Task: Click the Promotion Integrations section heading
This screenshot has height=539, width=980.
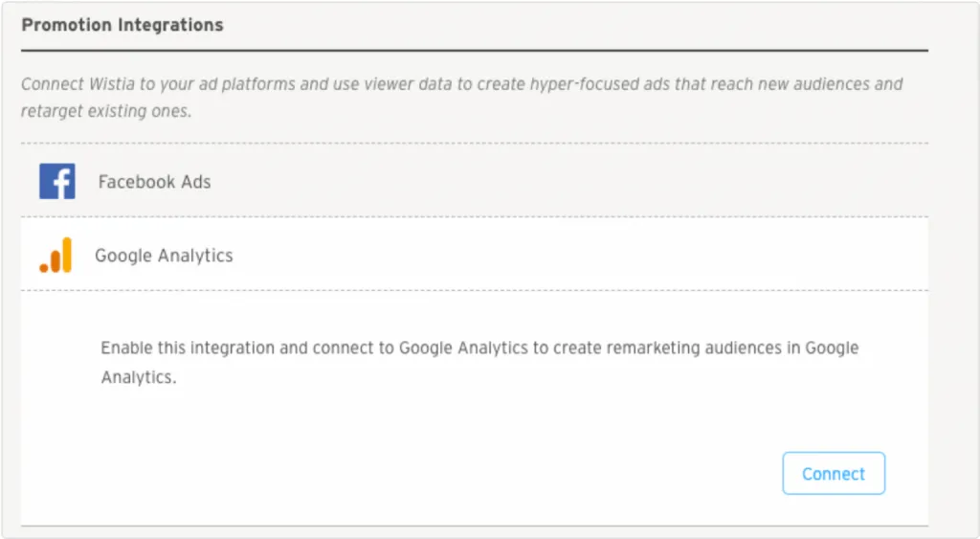Action: pyautogui.click(x=122, y=25)
